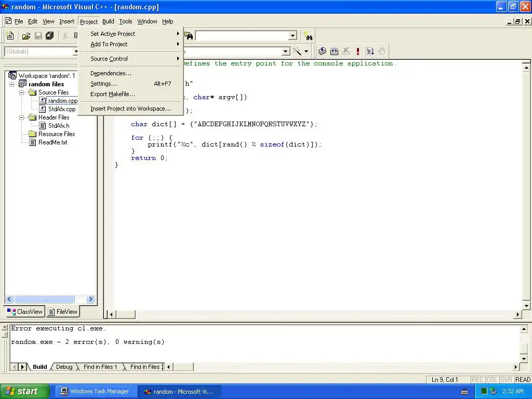Screen dimensions: 532x399
Task: Expand the Add To Project submenu
Action: click(x=130, y=44)
